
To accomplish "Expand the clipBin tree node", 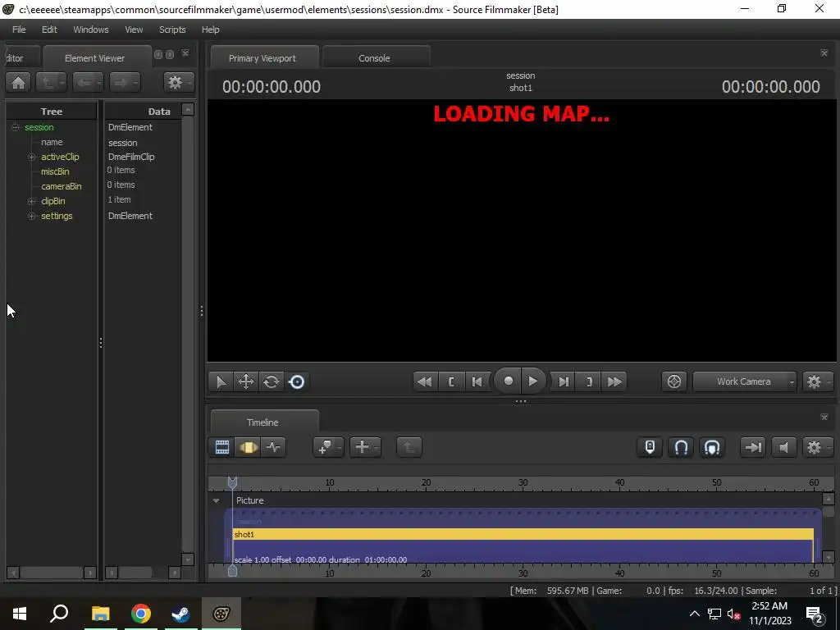I will 32,202.
